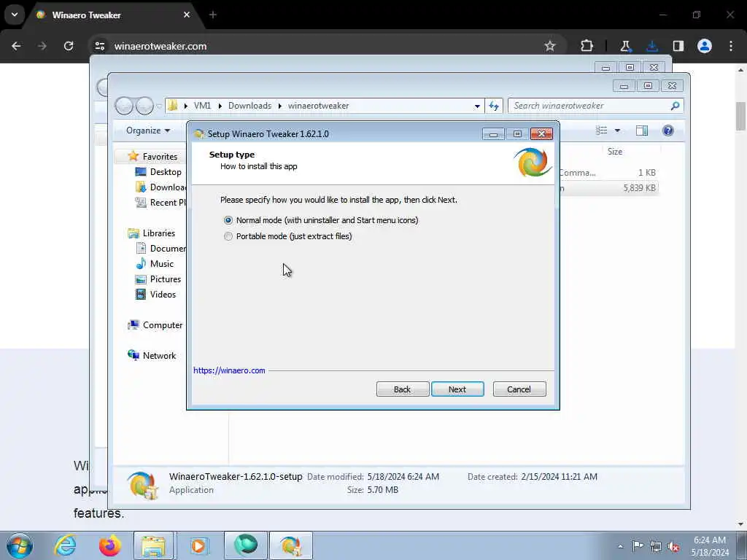Select Normal mode radio button
Screen dimensions: 747x560
pos(228,220)
